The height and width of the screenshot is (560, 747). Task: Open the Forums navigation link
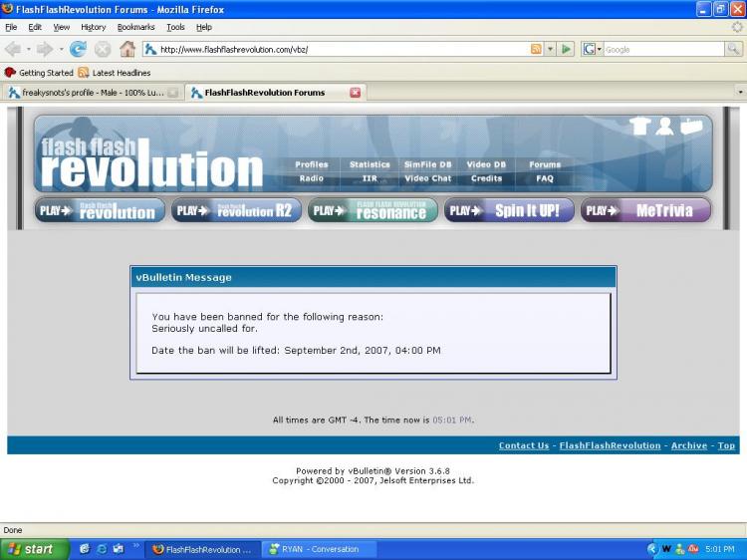tap(545, 164)
